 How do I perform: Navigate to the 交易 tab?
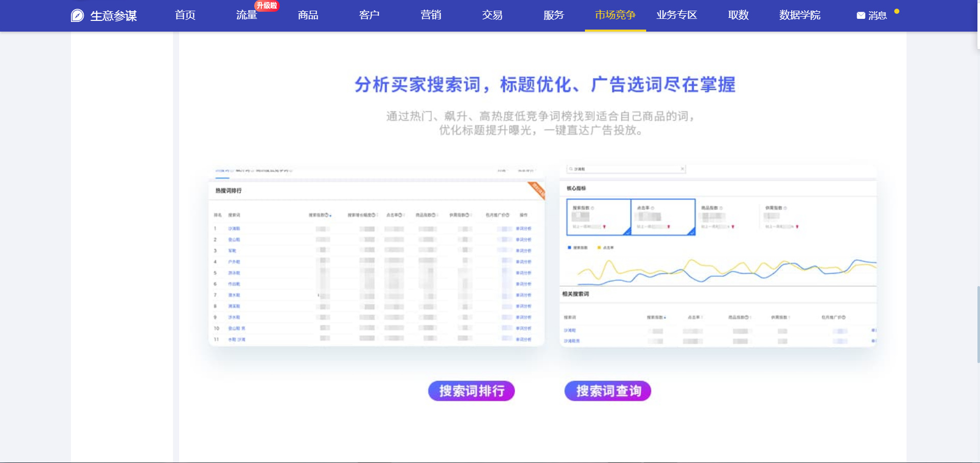pyautogui.click(x=492, y=15)
